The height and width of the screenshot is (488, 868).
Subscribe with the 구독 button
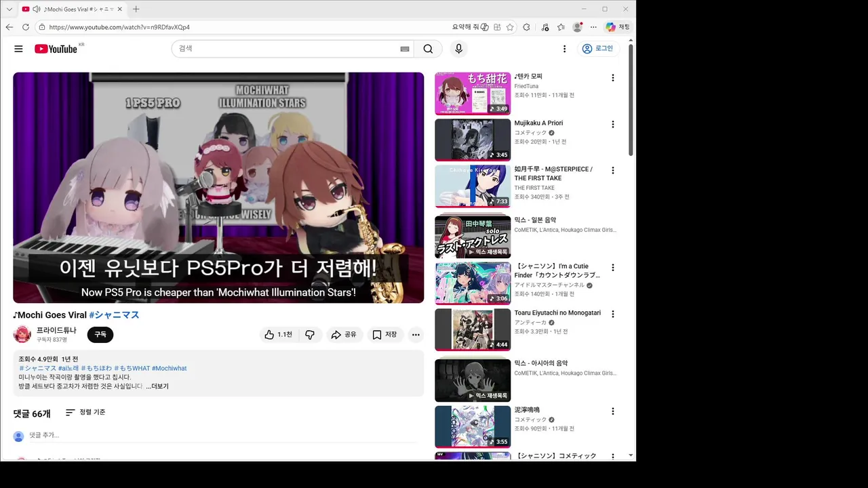click(100, 335)
